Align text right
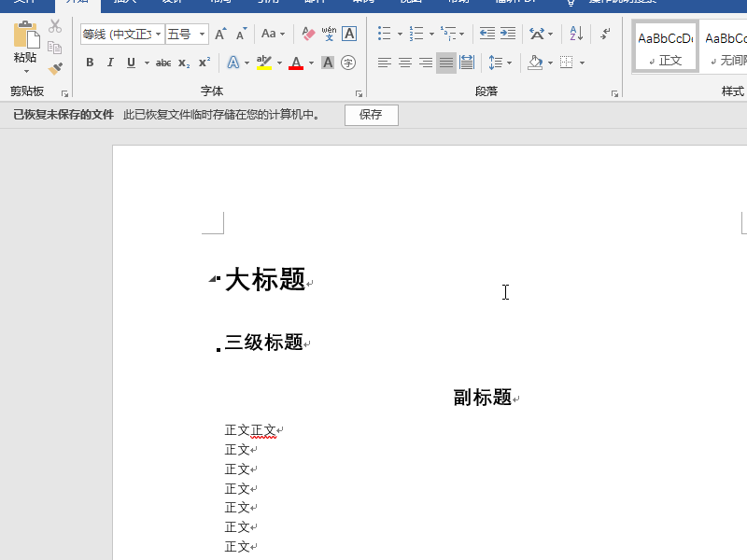Screen dimensions: 747x560 tap(426, 63)
